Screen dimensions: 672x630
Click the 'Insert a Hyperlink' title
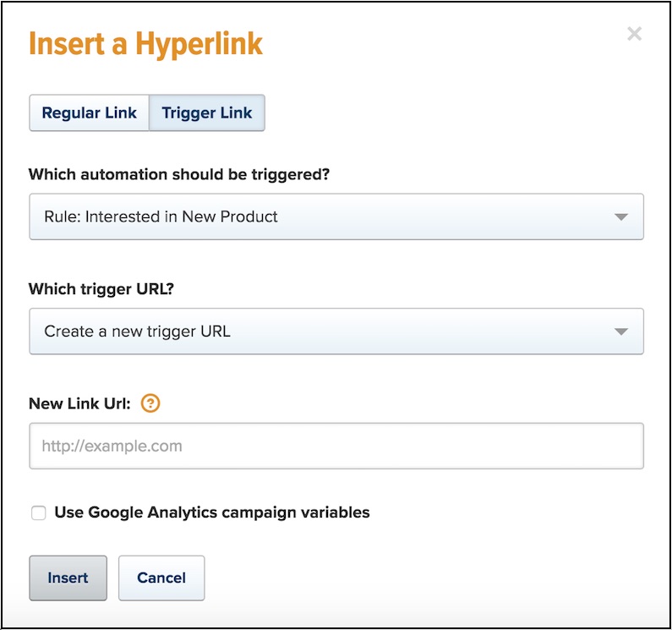pos(146,44)
